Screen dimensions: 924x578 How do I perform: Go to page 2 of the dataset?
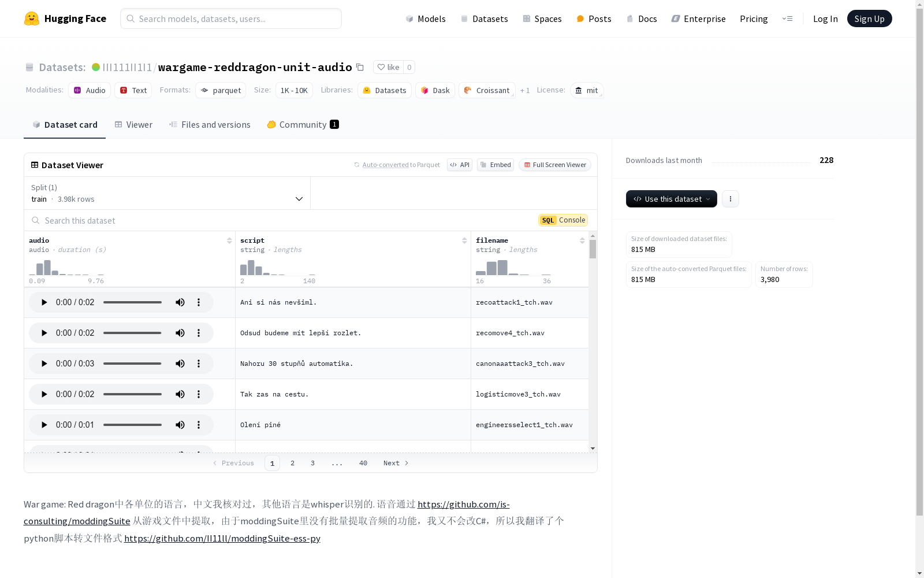pyautogui.click(x=293, y=463)
